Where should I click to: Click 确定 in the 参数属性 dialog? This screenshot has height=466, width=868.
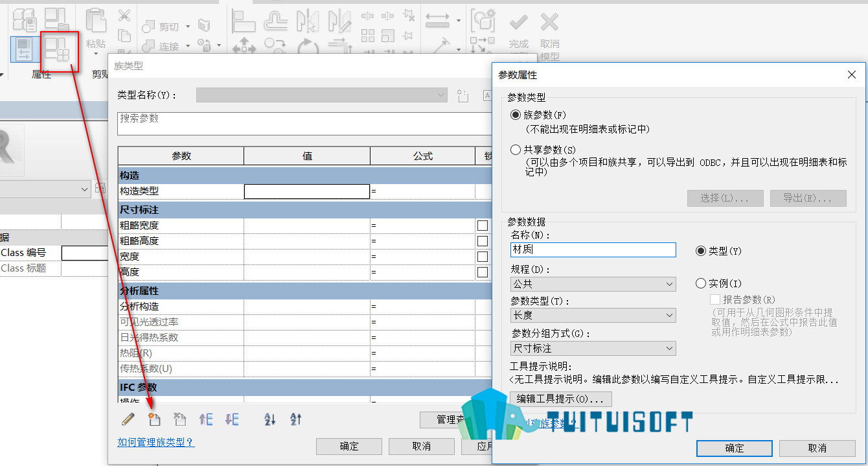tap(735, 448)
